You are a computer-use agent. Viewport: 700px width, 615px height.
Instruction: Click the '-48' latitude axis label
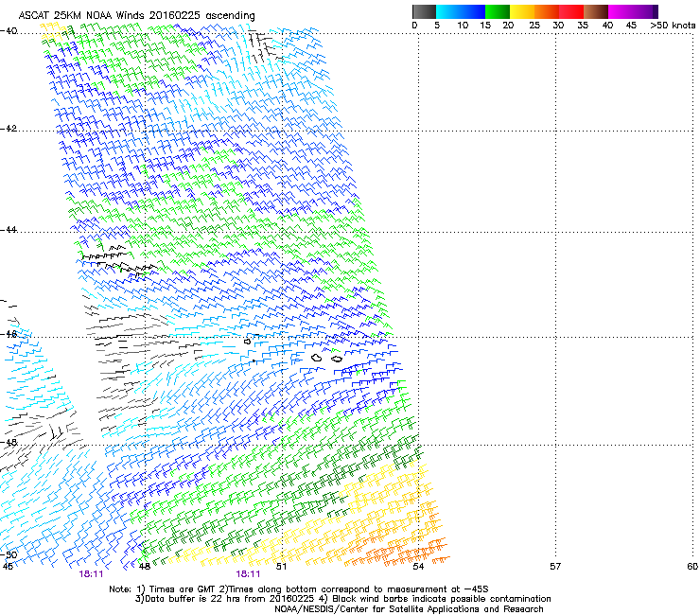point(9,442)
